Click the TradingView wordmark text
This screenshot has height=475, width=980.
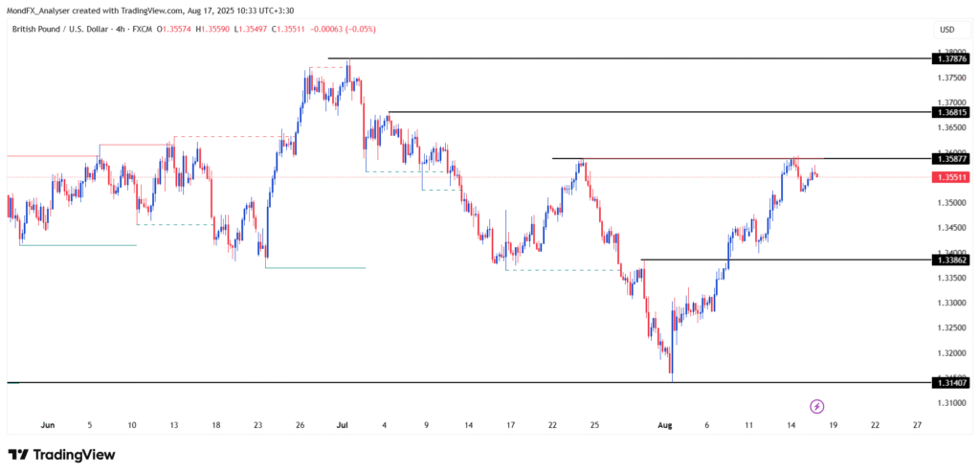click(75, 455)
